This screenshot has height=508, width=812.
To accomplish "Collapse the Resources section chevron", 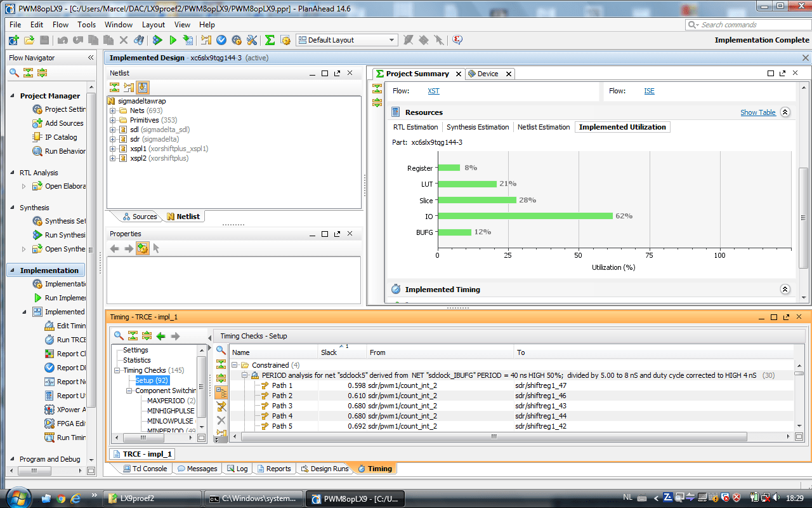I will pyautogui.click(x=785, y=112).
